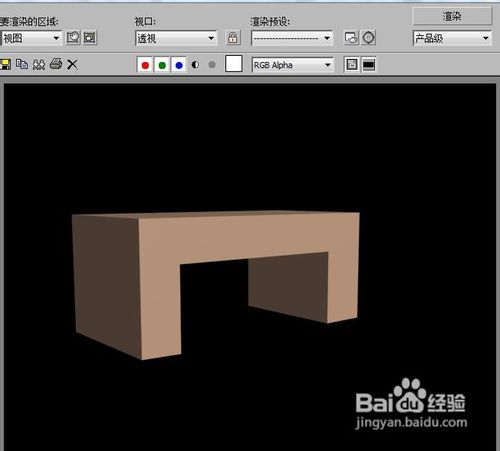Open the 产品级 production mode dropdown
The image size is (500, 451).
click(452, 38)
